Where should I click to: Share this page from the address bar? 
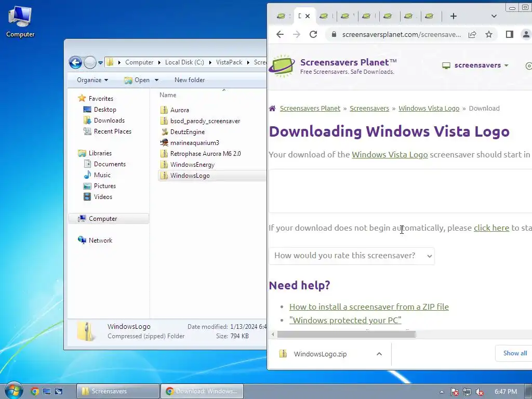click(472, 34)
